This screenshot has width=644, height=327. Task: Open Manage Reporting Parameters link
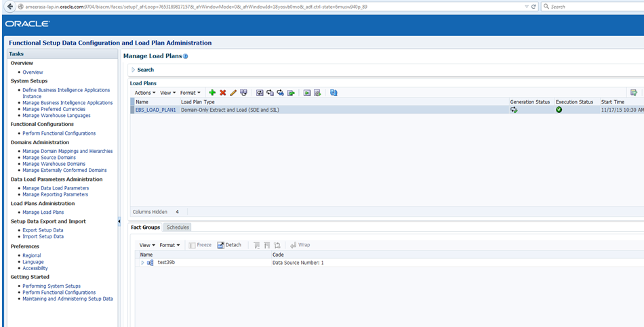click(x=55, y=194)
